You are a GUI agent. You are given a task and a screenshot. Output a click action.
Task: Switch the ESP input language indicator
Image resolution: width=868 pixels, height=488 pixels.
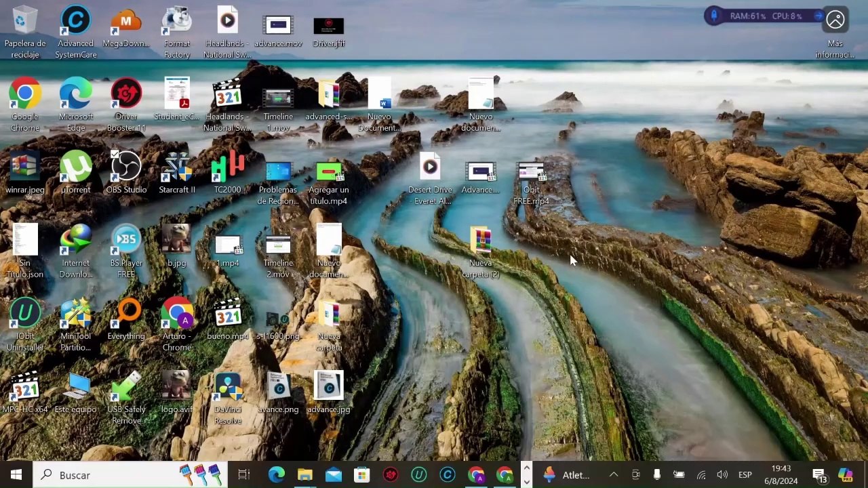pos(745,474)
